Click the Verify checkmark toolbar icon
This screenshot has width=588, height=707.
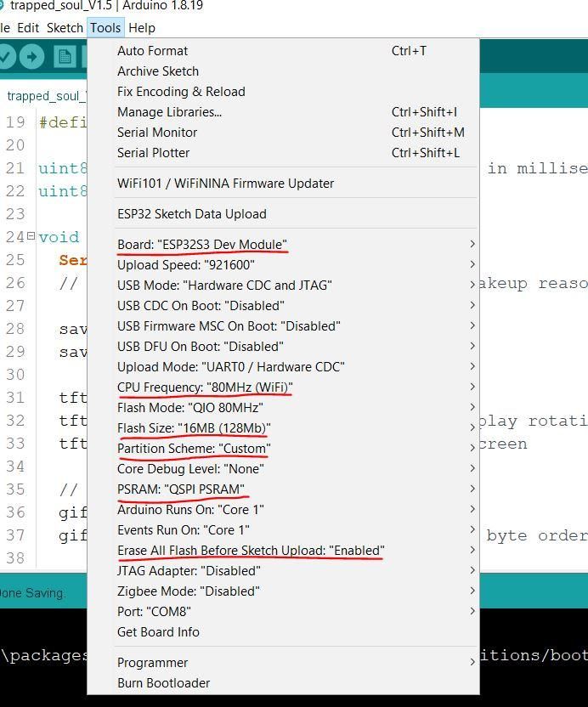point(6,57)
